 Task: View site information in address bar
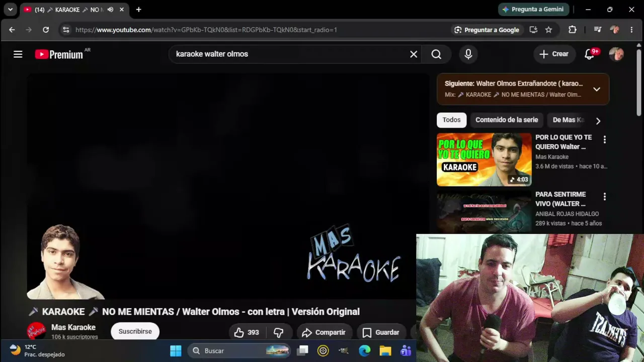click(66, 30)
